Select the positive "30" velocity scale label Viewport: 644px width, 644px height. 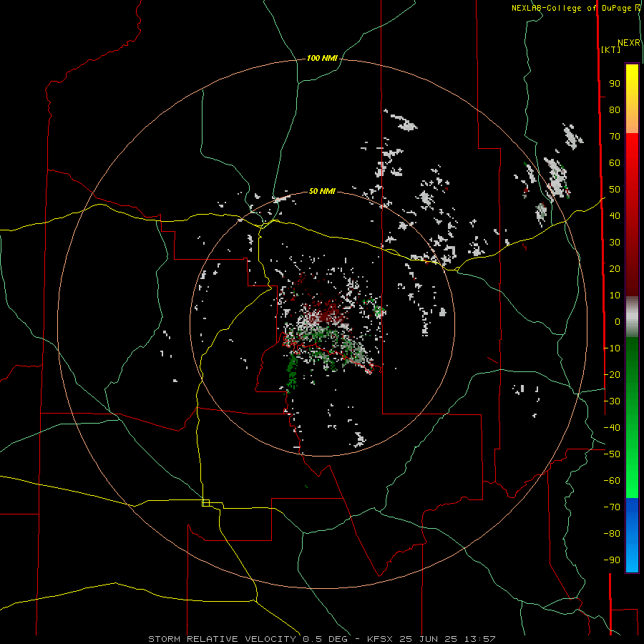[615, 243]
